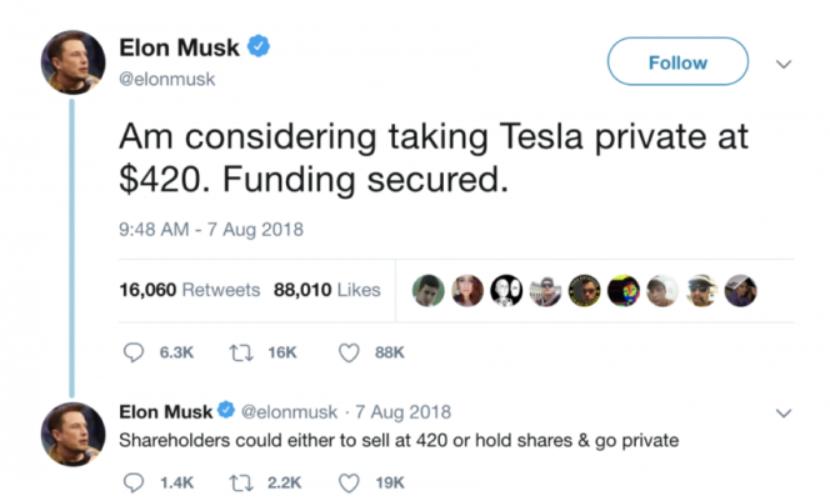This screenshot has width=830, height=499.
Task: Retweet the Shareholders reply tweet
Action: coord(239,483)
